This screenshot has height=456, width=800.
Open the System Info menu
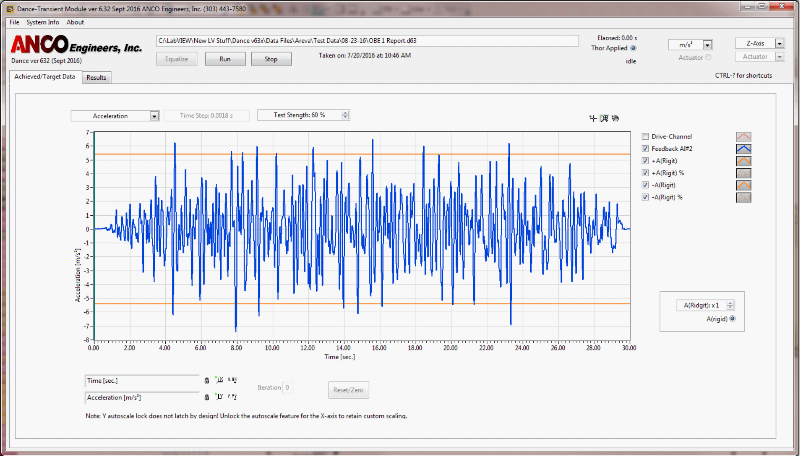point(42,21)
